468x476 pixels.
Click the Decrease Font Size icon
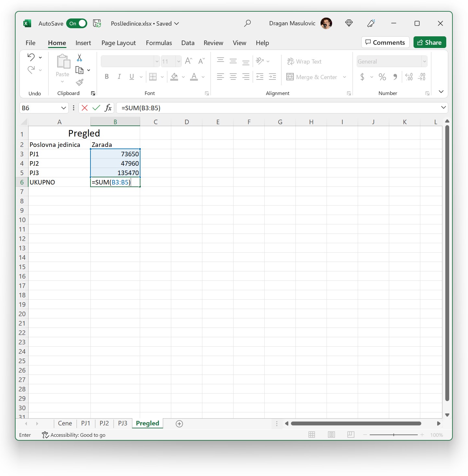click(201, 61)
